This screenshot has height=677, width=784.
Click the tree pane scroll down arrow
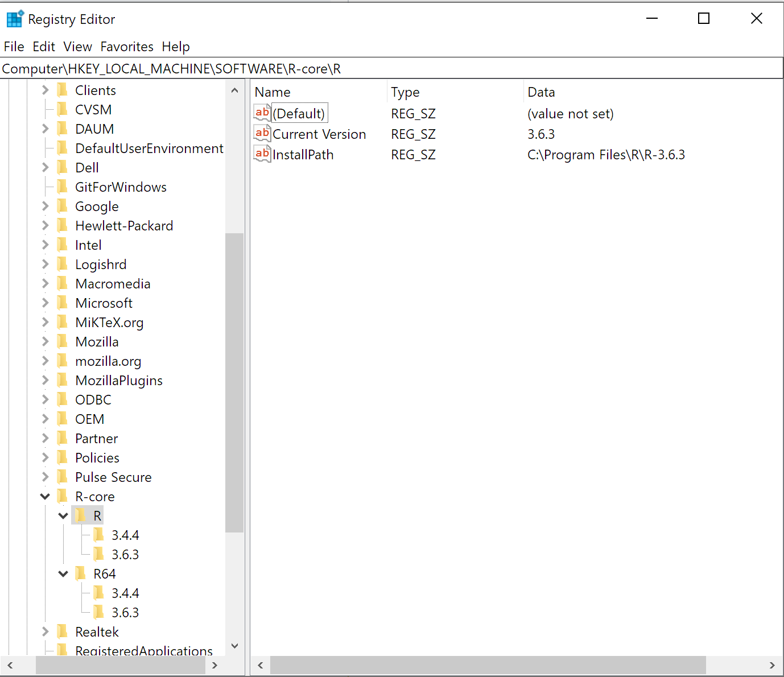pyautogui.click(x=234, y=646)
